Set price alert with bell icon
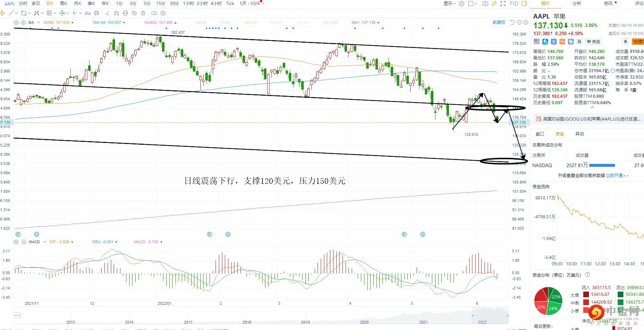This screenshot has height=330, width=644. tap(626, 42)
